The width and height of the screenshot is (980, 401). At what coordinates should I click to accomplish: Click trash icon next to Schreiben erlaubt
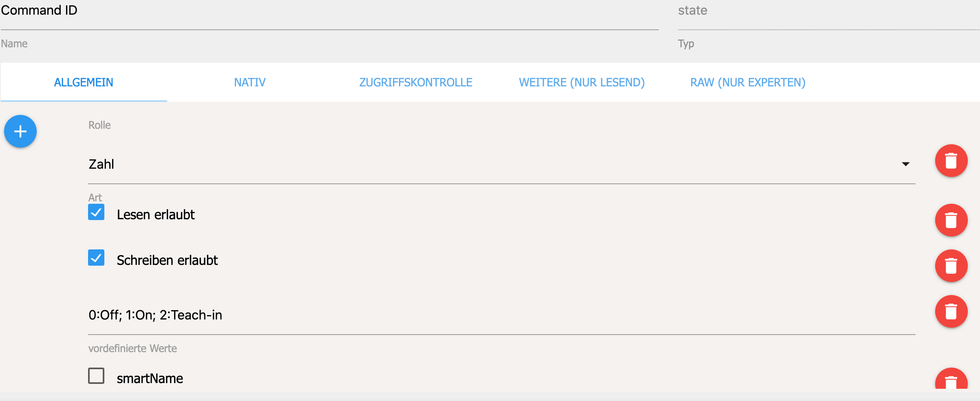(x=951, y=266)
